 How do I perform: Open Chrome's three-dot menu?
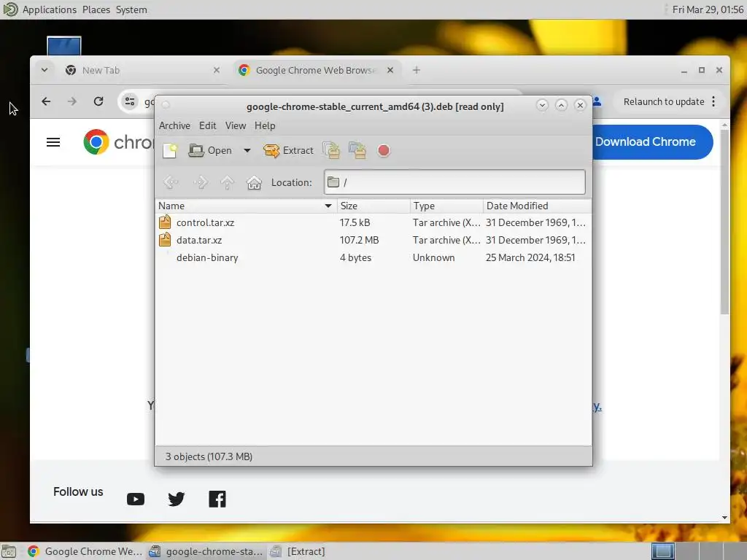click(x=713, y=101)
